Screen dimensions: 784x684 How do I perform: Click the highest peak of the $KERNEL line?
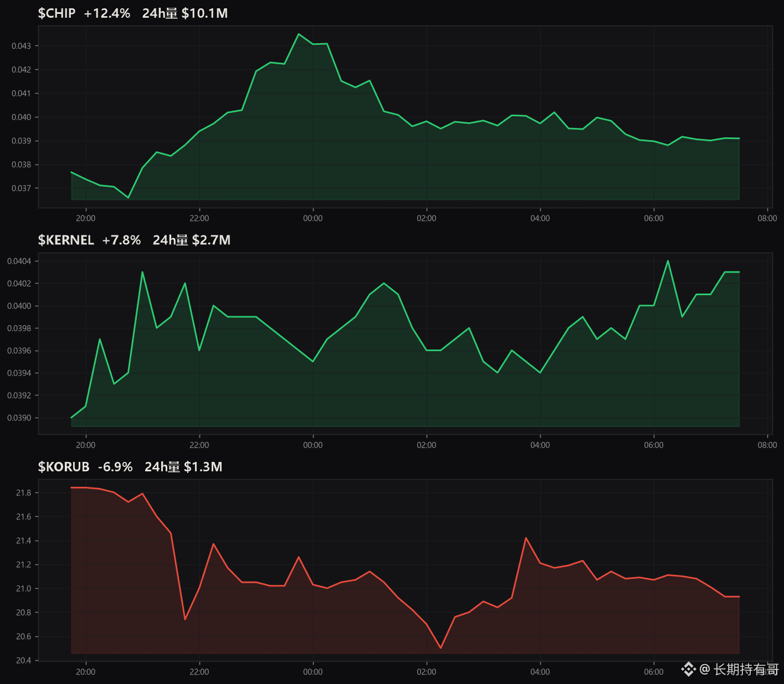668,260
